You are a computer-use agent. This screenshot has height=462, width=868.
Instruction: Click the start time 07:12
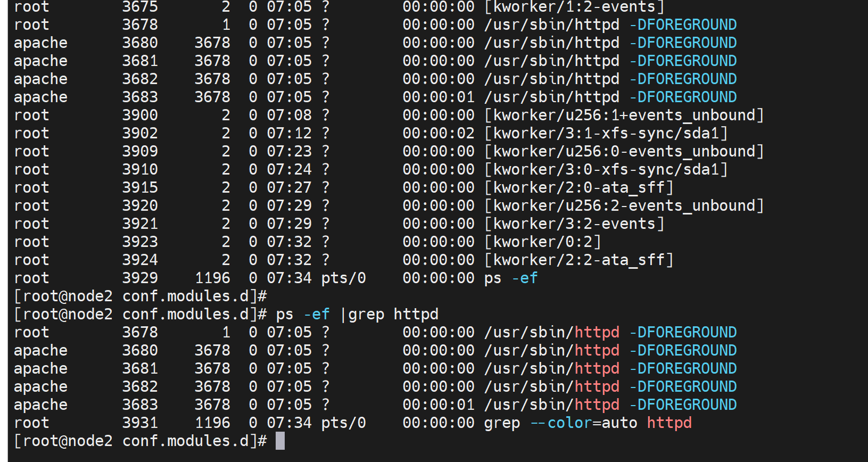pos(289,134)
